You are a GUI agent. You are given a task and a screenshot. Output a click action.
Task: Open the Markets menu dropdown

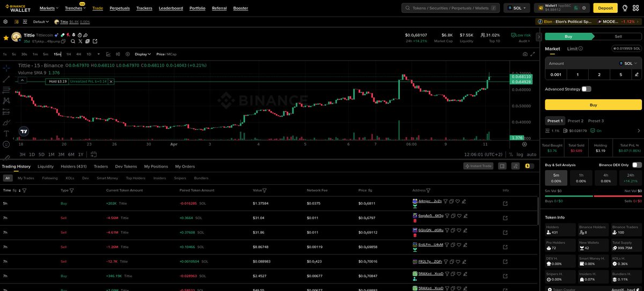(49, 8)
